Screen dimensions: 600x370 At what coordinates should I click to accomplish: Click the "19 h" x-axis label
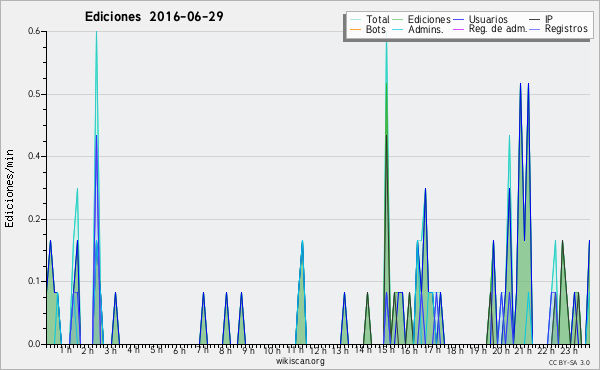click(478, 350)
